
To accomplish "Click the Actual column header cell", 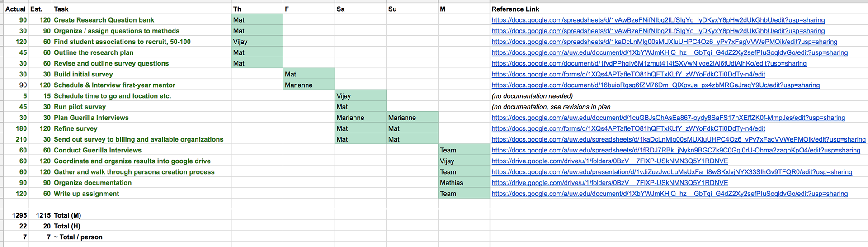I will click(x=15, y=9).
